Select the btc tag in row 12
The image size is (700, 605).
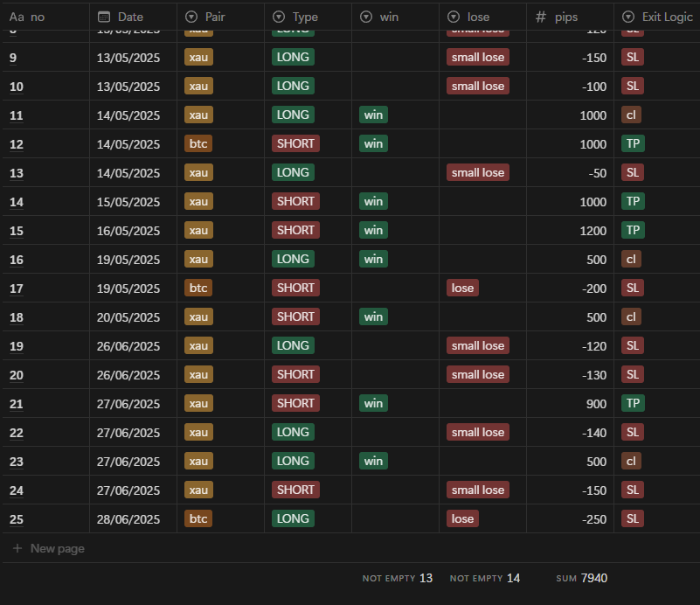[x=198, y=143]
